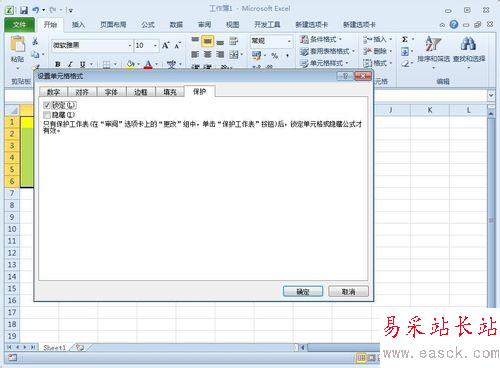The image size is (500, 368).
Task: Click the dialog's question mark help button
Action: (x=345, y=76)
